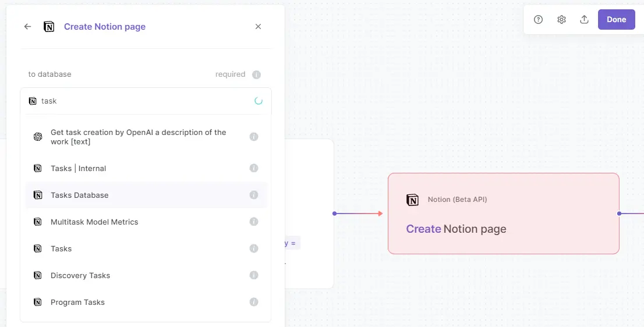Click the OpenAI logo icon in list
The width and height of the screenshot is (644, 327).
(38, 137)
